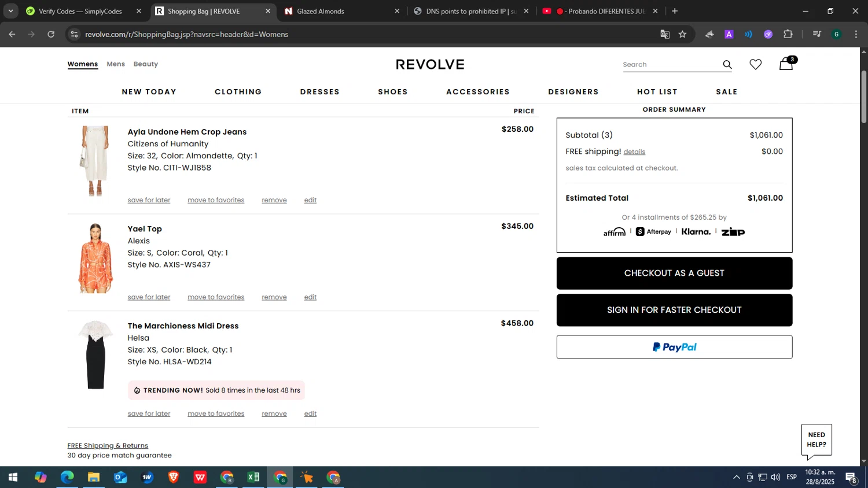Open the CLOTHING menu
Image resolution: width=868 pixels, height=488 pixels.
pos(238,92)
